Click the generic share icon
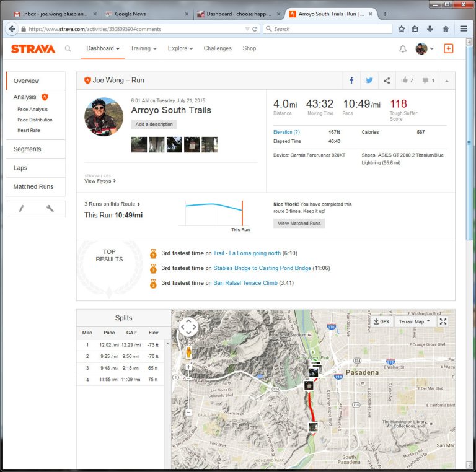The image size is (476, 472). (387, 81)
